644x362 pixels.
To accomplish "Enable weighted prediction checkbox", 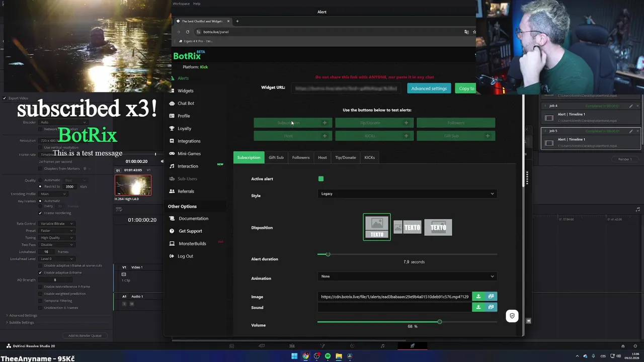I will pos(40,294).
